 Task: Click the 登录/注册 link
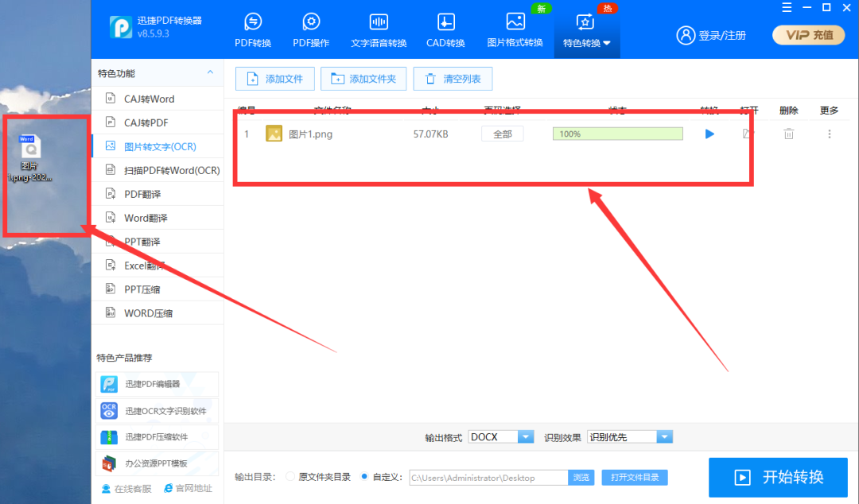click(711, 35)
